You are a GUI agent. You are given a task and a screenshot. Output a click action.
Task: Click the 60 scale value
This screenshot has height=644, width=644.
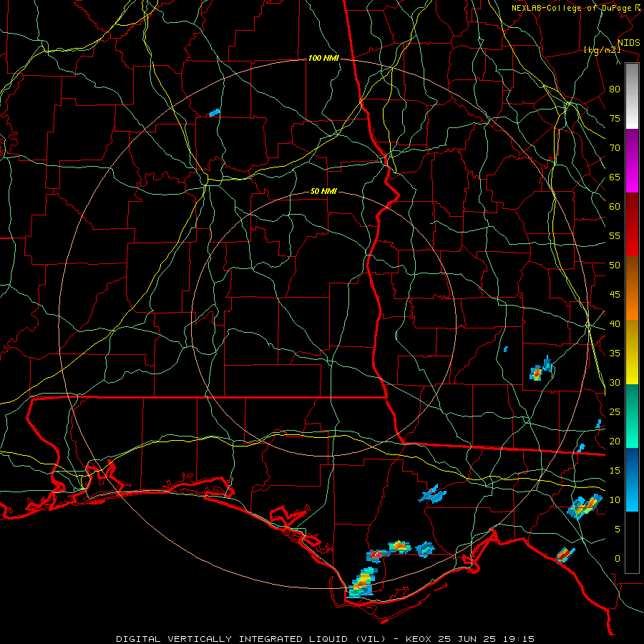(615, 207)
